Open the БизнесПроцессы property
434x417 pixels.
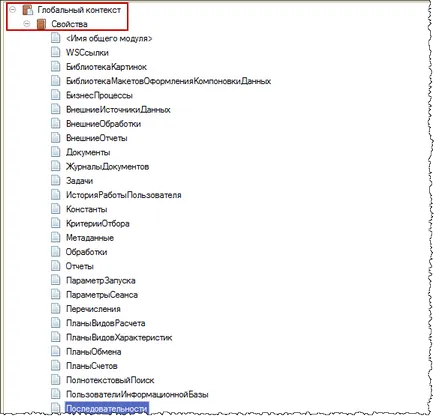click(99, 95)
